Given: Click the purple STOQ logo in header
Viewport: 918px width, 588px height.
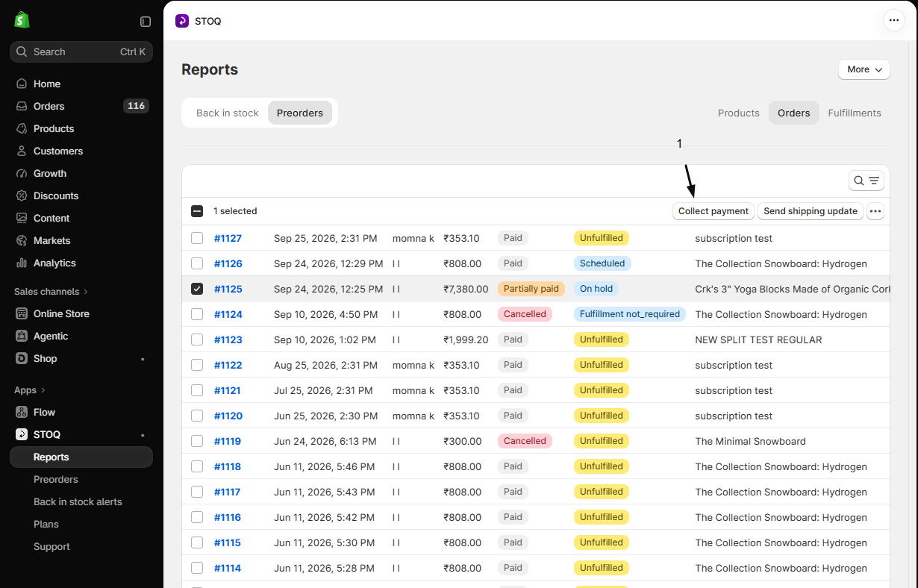Looking at the screenshot, I should [182, 21].
